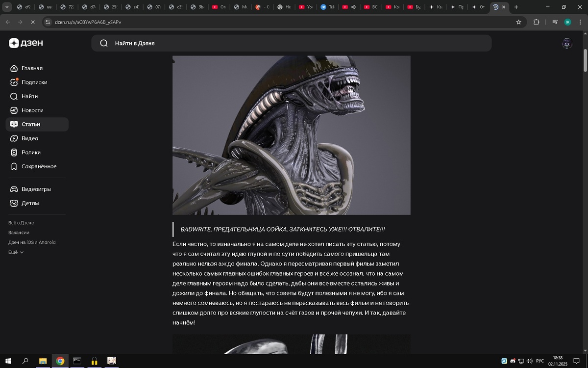588x368 pixels.
Task: Switch to the 'ef2' tab
Action: pos(24,7)
